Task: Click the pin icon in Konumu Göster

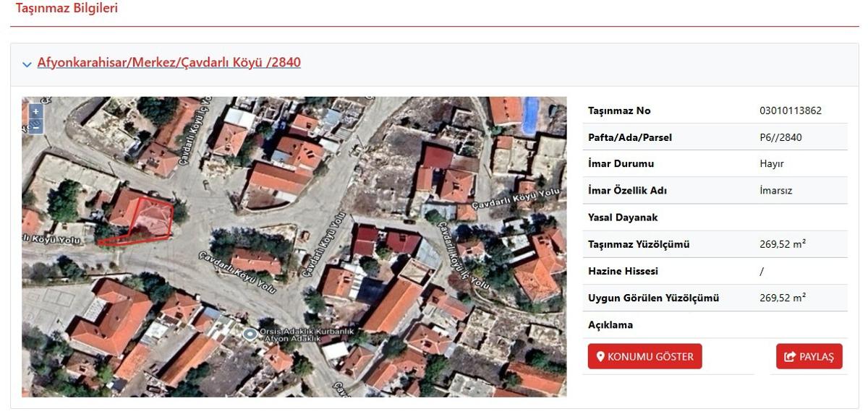Action: (600, 356)
